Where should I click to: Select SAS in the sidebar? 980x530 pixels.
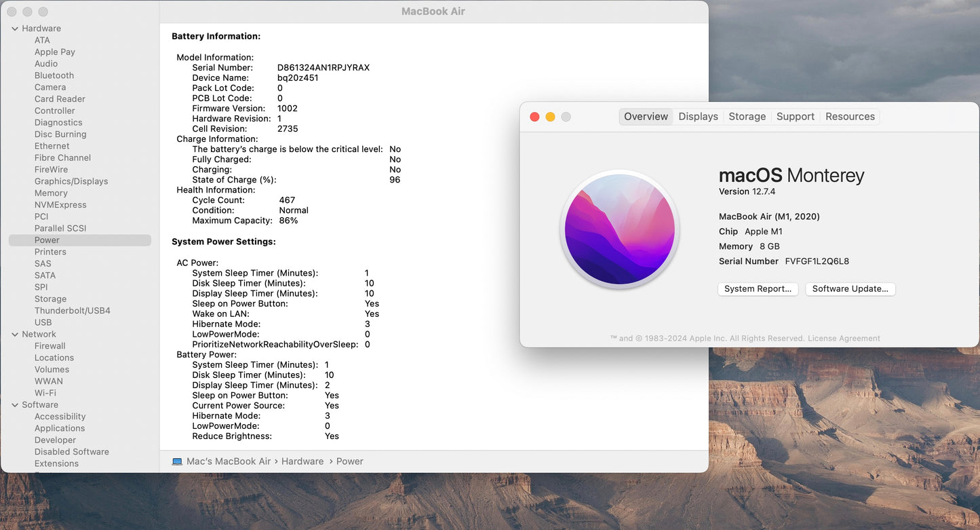pos(43,263)
